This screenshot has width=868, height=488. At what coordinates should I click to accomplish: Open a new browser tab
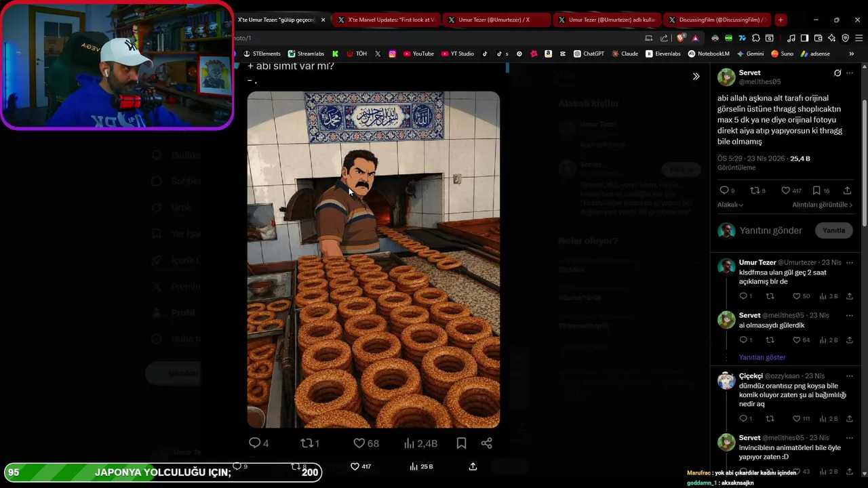tap(781, 20)
